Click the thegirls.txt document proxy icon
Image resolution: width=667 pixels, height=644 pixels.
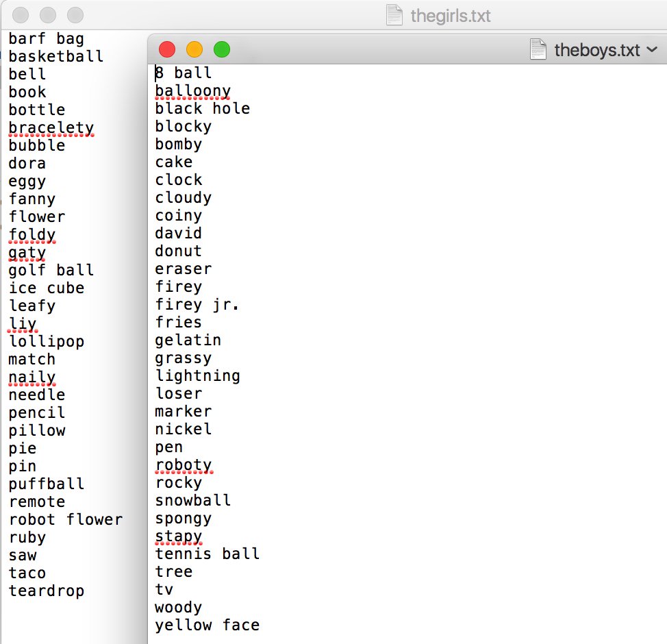pos(394,15)
